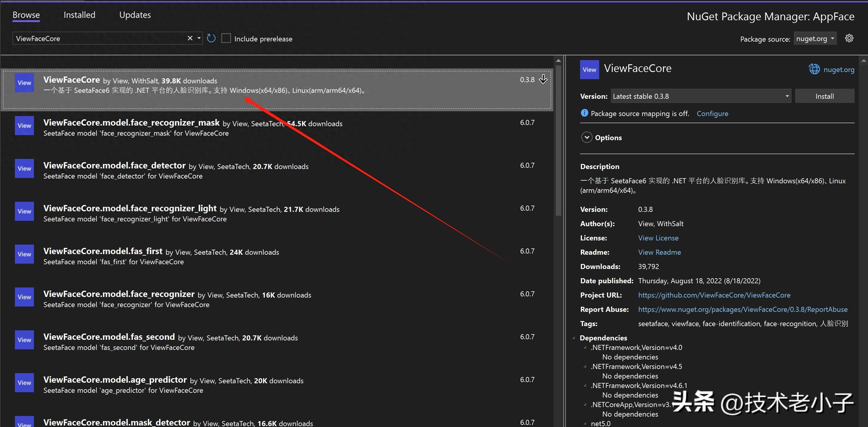
Task: Click the download arrow next to 0.3.8
Action: click(543, 79)
